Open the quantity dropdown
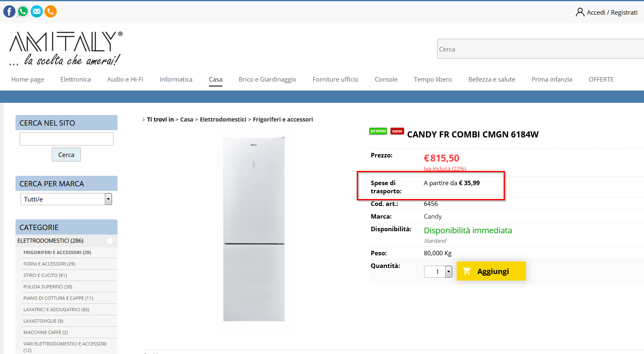Screen dimensions: 644x354 coord(438,272)
